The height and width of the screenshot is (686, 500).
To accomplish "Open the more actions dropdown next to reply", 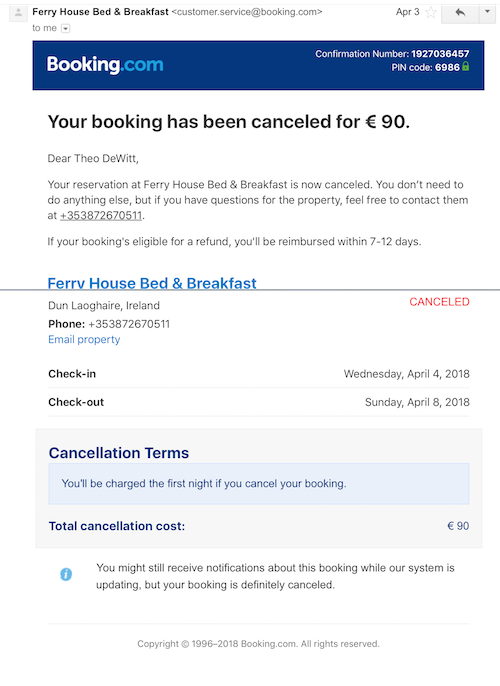I will (487, 12).
